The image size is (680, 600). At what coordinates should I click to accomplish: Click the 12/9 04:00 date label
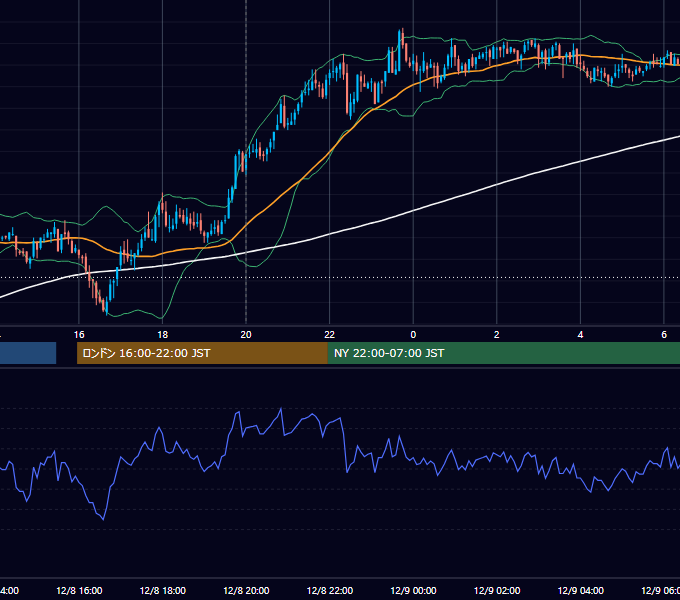tap(581, 591)
